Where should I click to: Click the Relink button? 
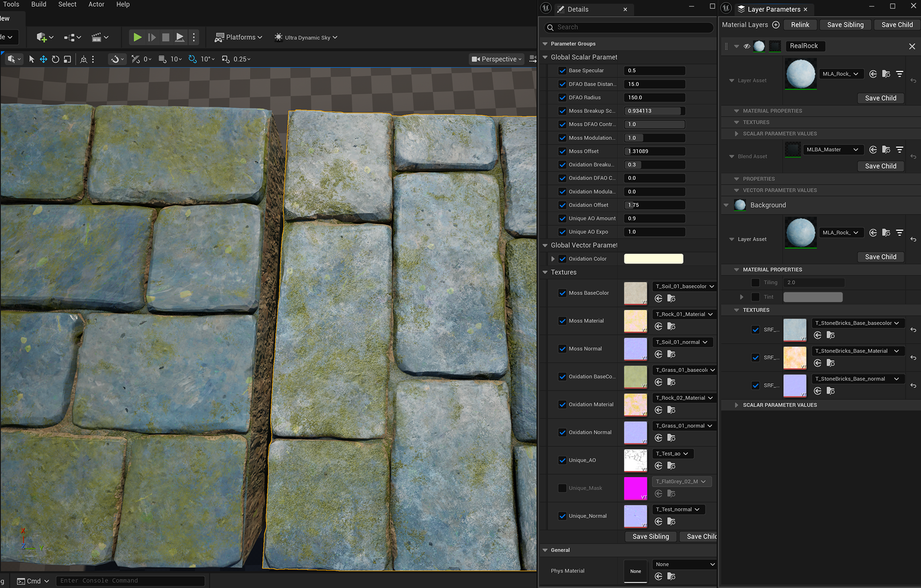click(800, 25)
